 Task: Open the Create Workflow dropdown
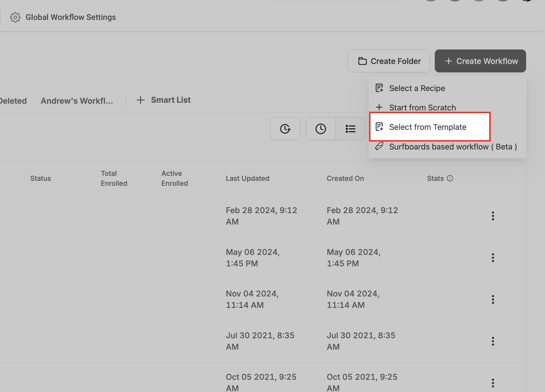click(x=480, y=61)
